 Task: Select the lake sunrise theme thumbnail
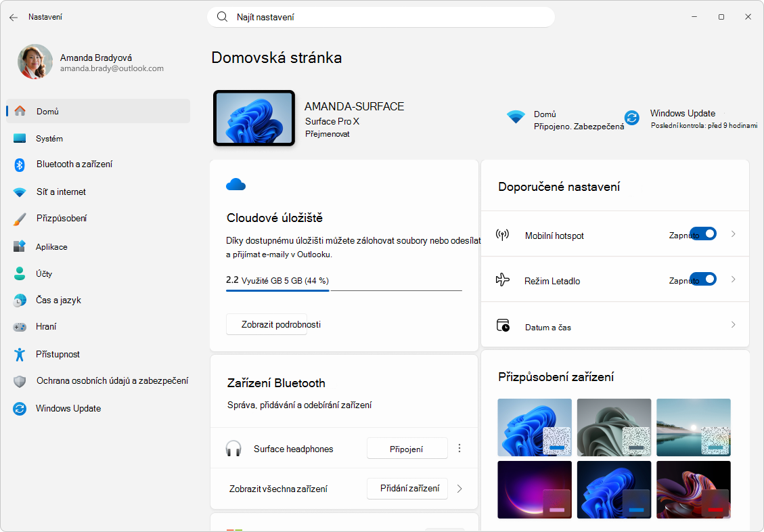(694, 427)
